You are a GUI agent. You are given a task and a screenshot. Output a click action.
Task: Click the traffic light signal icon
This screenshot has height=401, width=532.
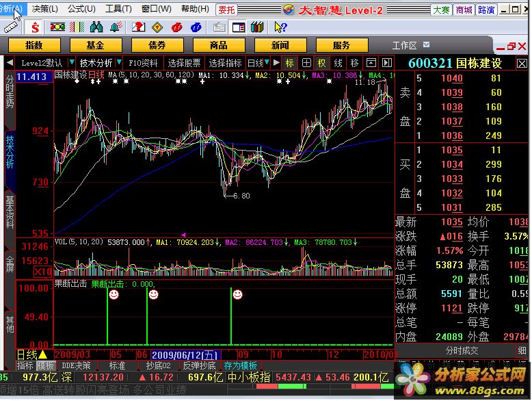57,27
